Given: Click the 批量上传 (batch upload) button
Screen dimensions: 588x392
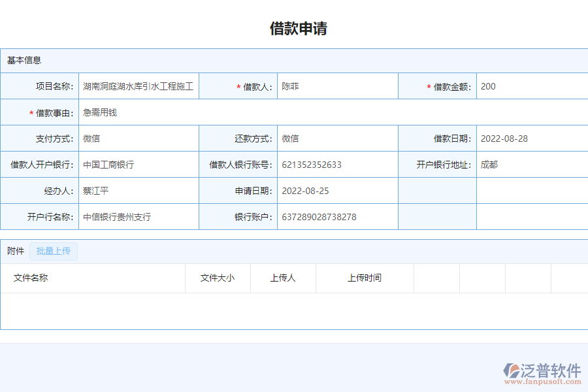Looking at the screenshot, I should [53, 252].
